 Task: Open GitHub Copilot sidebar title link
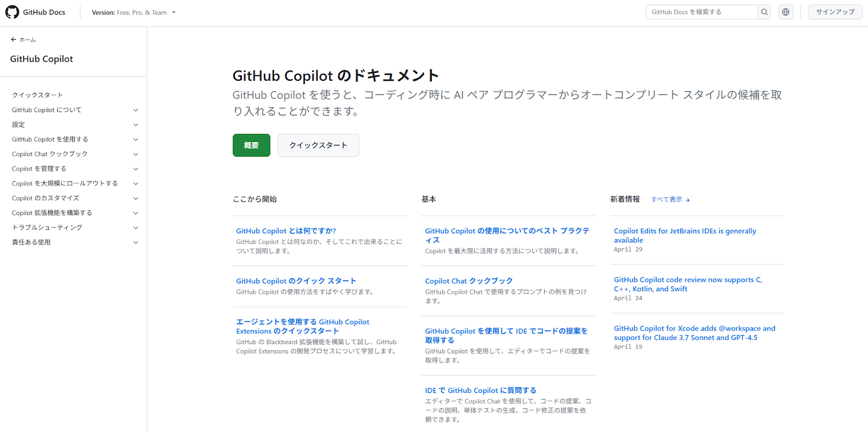coord(41,59)
